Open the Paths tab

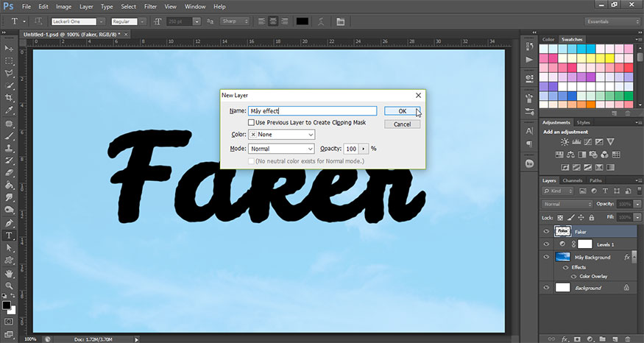click(595, 181)
